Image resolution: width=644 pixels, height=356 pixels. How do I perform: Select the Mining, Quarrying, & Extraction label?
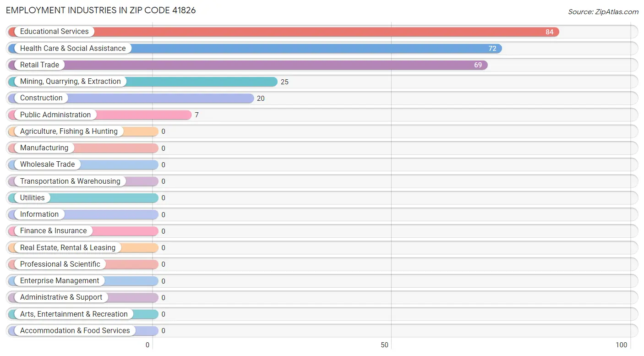(70, 81)
